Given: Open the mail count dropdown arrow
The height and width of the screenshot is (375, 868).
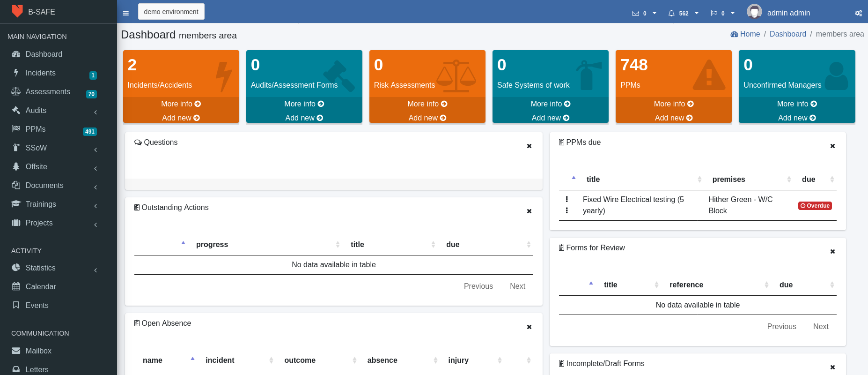Looking at the screenshot, I should [x=655, y=13].
